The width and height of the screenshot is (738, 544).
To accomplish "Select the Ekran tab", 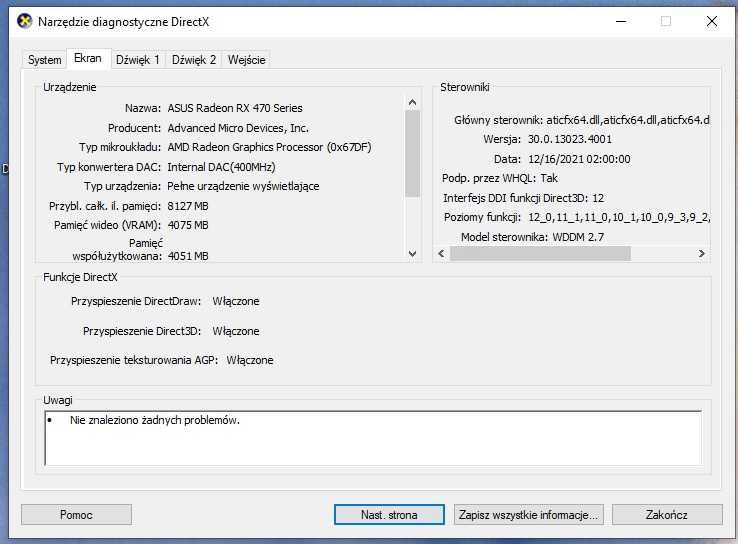I will click(88, 58).
